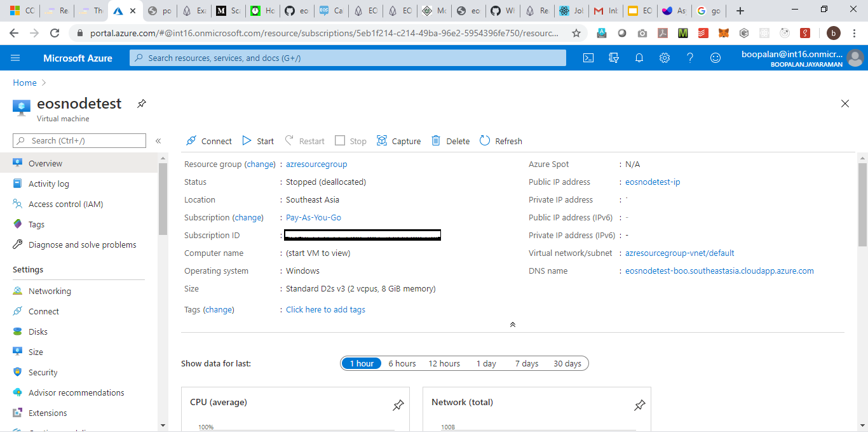Refresh the VM overview
The height and width of the screenshot is (435, 868).
click(x=501, y=141)
